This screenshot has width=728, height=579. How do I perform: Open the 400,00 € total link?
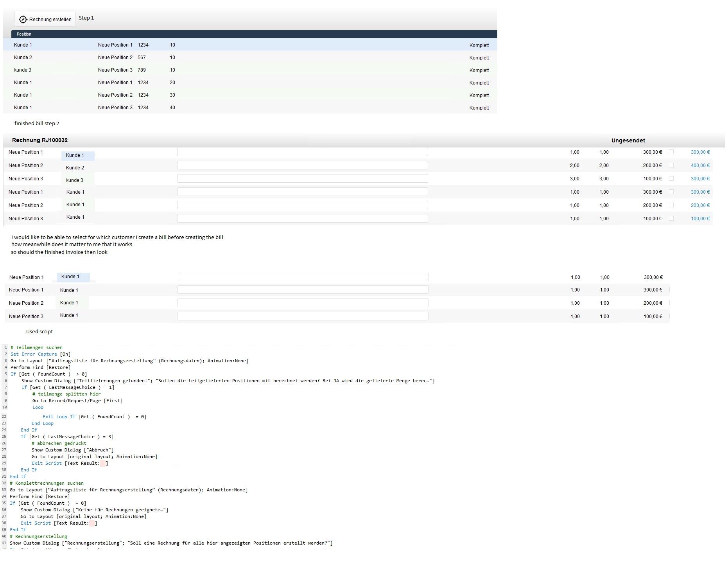tap(700, 165)
